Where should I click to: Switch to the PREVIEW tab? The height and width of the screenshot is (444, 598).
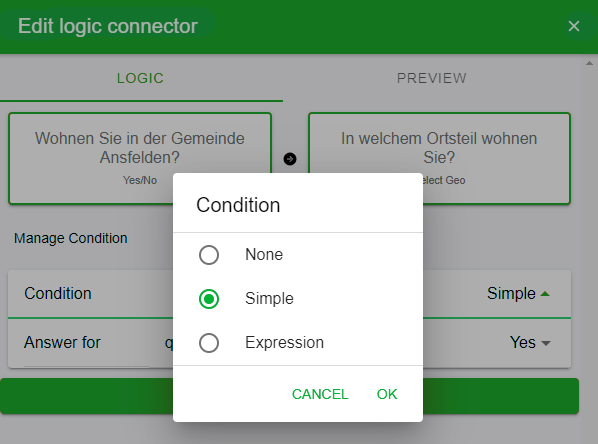point(432,78)
